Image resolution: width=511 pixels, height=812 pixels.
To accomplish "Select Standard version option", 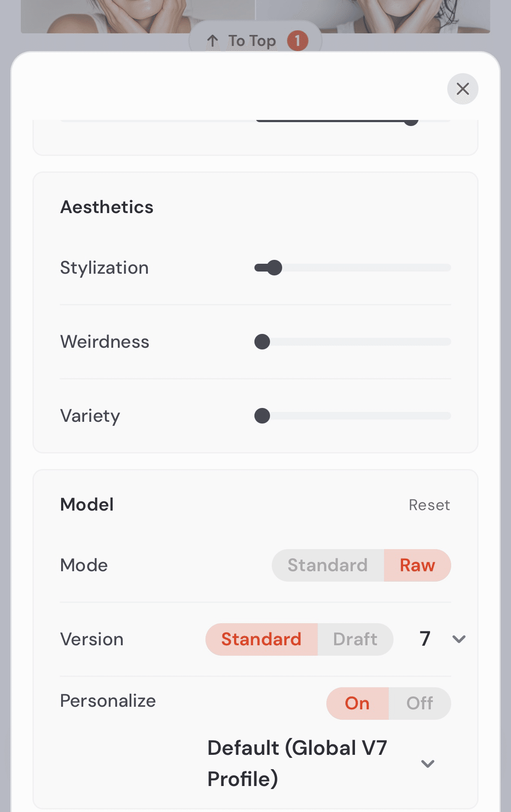I will pos(261,639).
